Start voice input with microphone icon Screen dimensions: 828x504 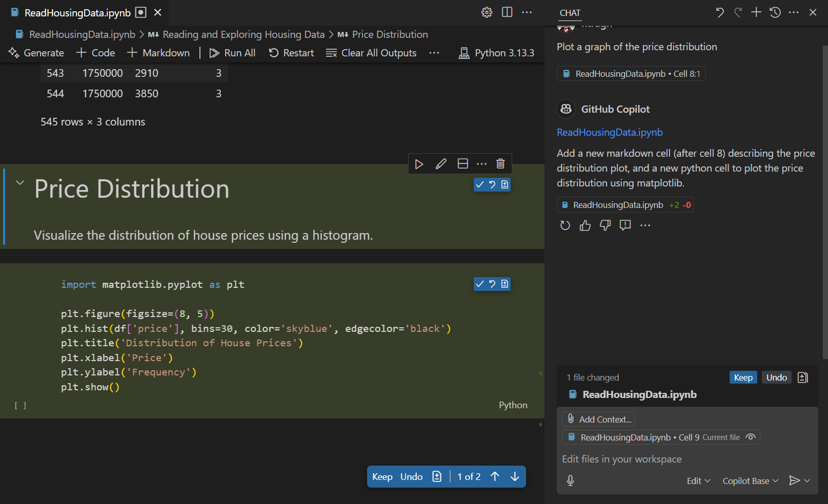click(x=570, y=480)
